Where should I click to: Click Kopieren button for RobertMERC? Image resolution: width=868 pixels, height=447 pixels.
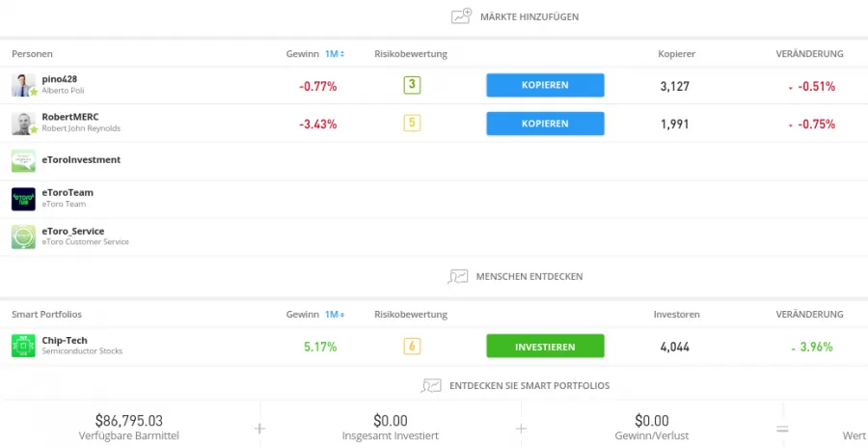pyautogui.click(x=545, y=124)
